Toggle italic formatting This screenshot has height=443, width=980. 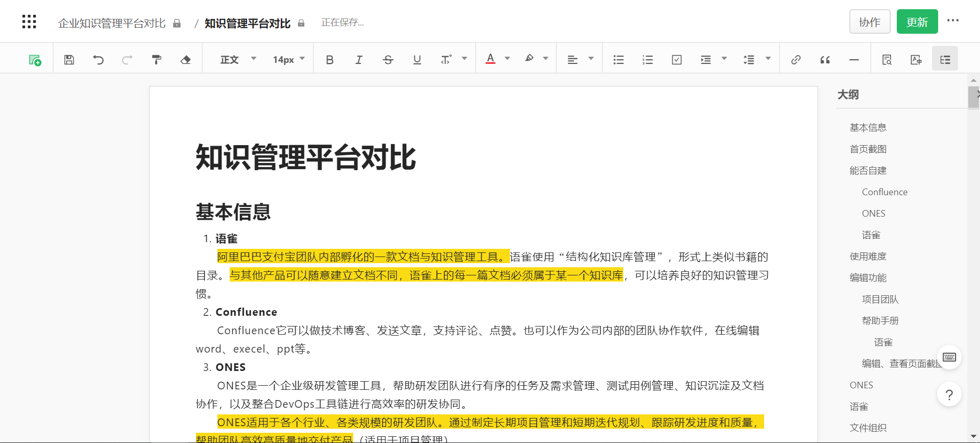point(359,60)
